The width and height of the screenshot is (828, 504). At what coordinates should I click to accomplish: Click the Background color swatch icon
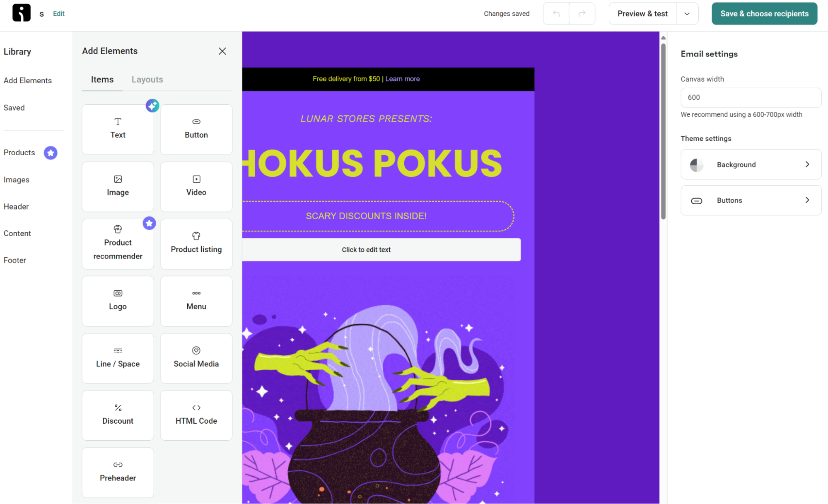(x=697, y=165)
